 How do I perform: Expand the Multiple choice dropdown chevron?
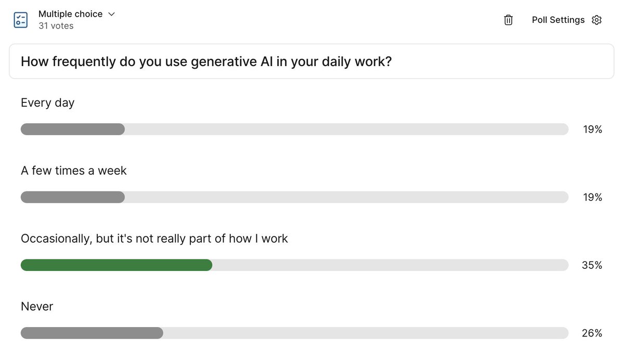pyautogui.click(x=111, y=14)
